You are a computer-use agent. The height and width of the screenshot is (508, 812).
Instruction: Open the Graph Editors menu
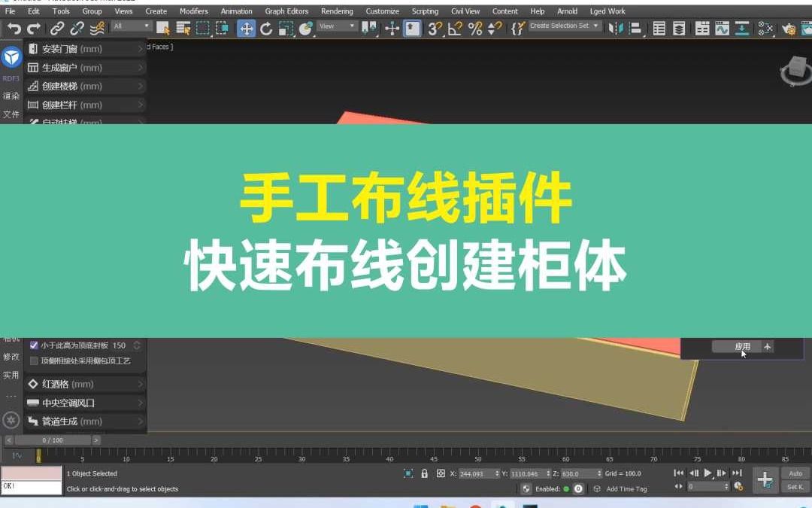point(286,11)
